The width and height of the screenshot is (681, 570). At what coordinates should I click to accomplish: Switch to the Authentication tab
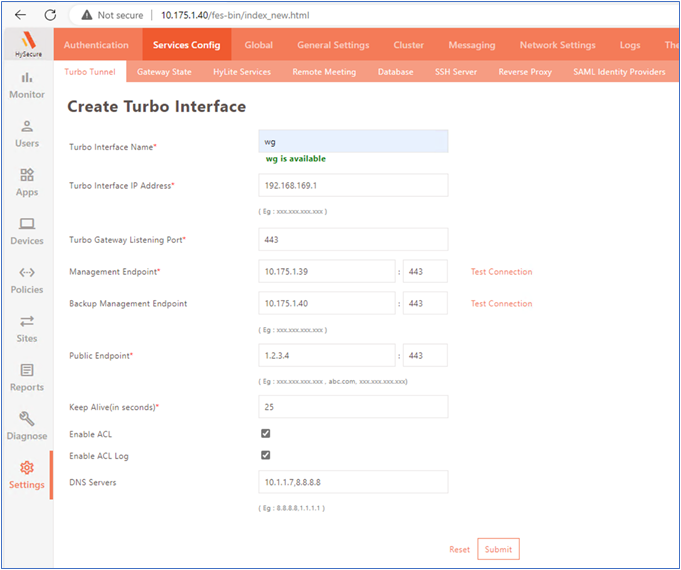pyautogui.click(x=96, y=45)
